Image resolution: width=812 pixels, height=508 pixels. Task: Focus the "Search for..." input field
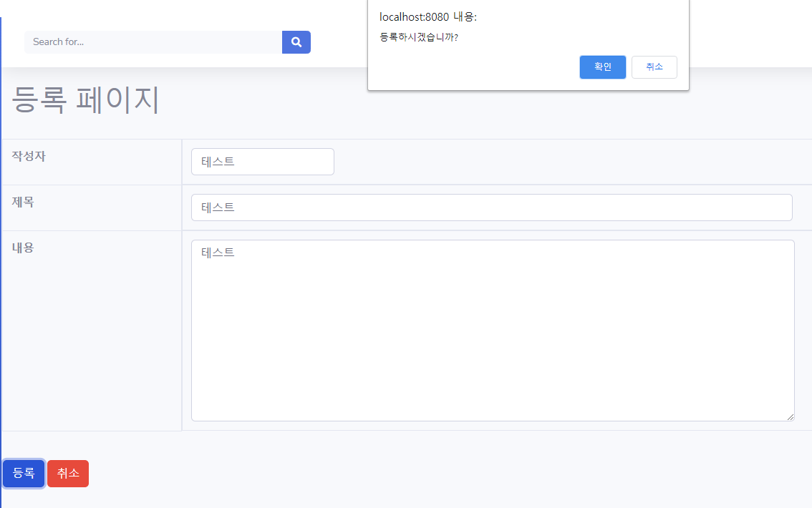pos(153,42)
